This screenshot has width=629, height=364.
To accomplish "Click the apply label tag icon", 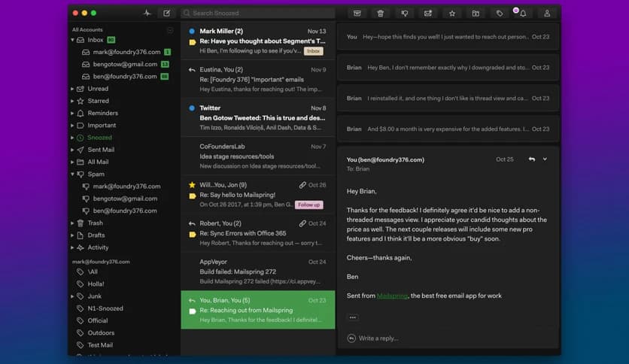I will click(x=499, y=14).
